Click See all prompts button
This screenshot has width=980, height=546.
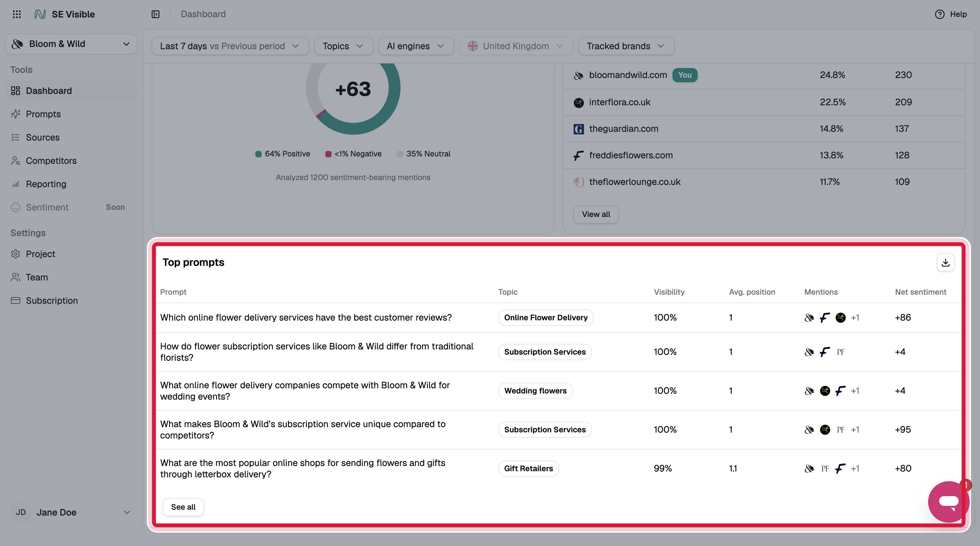point(183,507)
